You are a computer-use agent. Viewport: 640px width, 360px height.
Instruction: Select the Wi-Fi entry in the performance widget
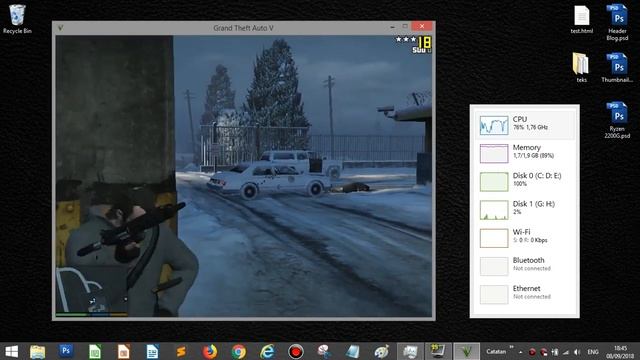[524, 238]
